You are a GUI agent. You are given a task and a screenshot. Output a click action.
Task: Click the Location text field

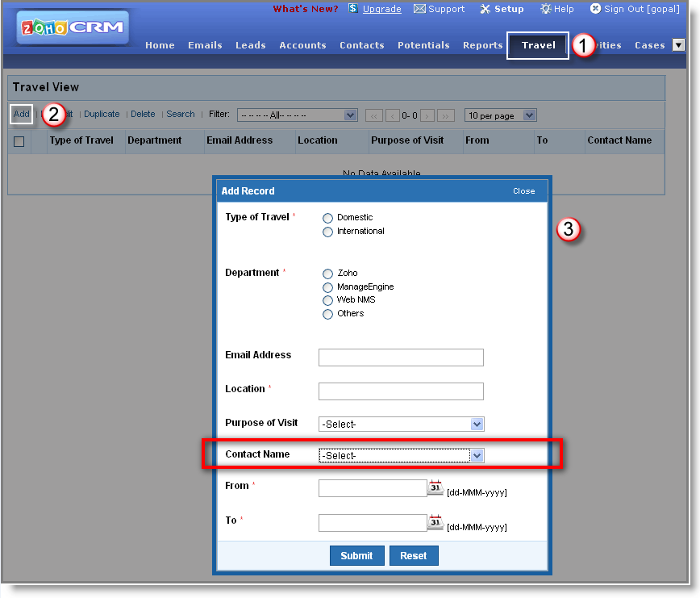point(401,391)
